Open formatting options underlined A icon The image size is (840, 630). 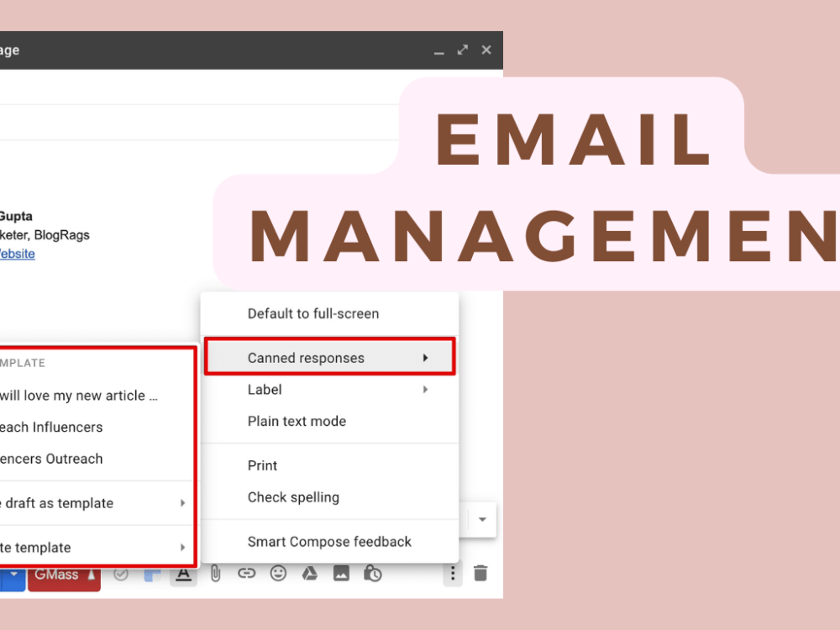click(x=184, y=575)
